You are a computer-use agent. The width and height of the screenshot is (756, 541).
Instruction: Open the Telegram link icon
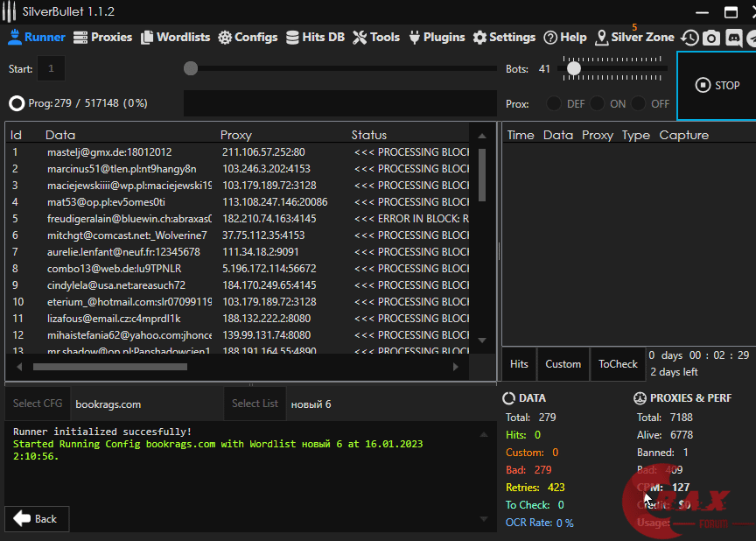coord(752,38)
